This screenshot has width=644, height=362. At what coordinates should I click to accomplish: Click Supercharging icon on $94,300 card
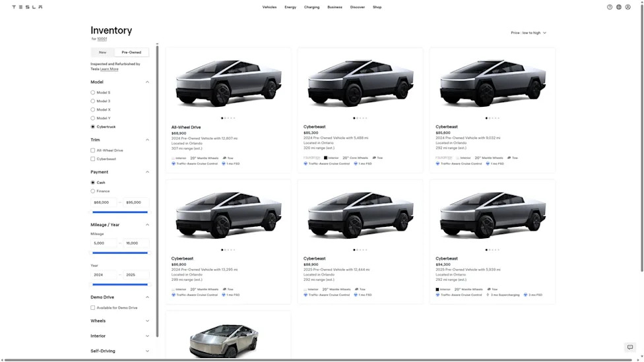point(488,295)
